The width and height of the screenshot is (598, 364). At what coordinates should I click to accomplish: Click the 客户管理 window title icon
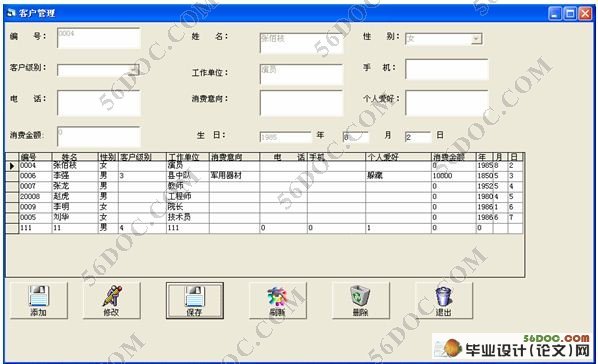11,13
